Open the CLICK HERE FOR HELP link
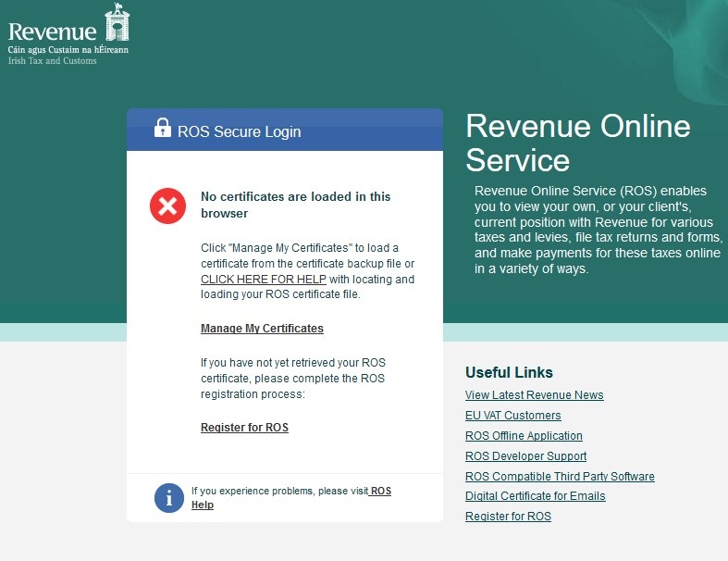Viewport: 728px width, 561px height. coord(264,280)
